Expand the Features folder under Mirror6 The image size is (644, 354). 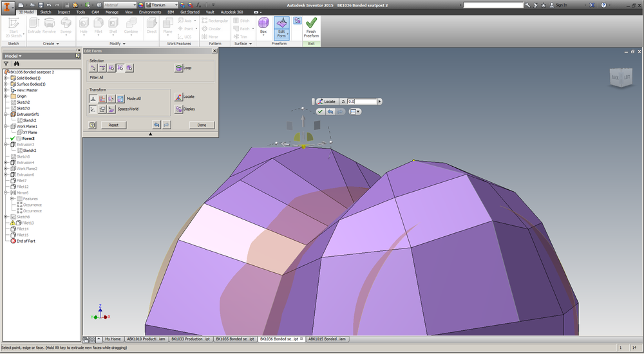pos(12,199)
